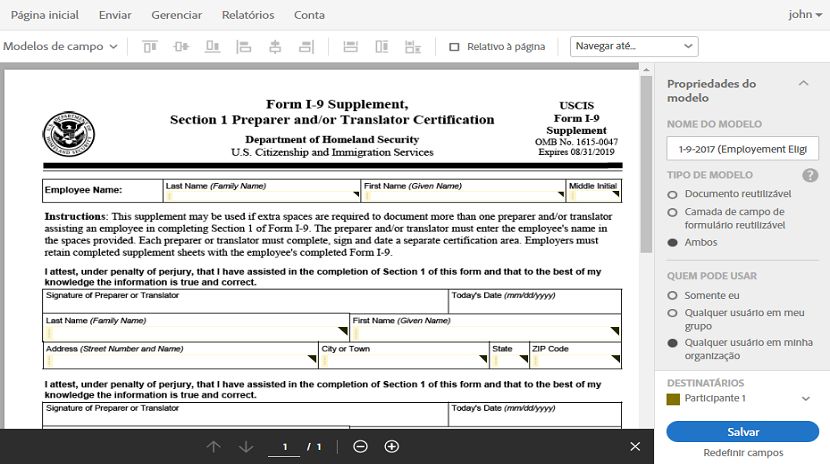This screenshot has height=464, width=830.
Task: Click the page number input box
Action: coord(284,447)
